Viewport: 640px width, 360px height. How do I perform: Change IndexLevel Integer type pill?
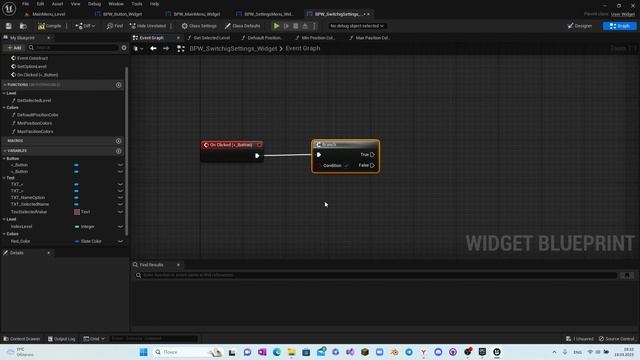pyautogui.click(x=84, y=227)
